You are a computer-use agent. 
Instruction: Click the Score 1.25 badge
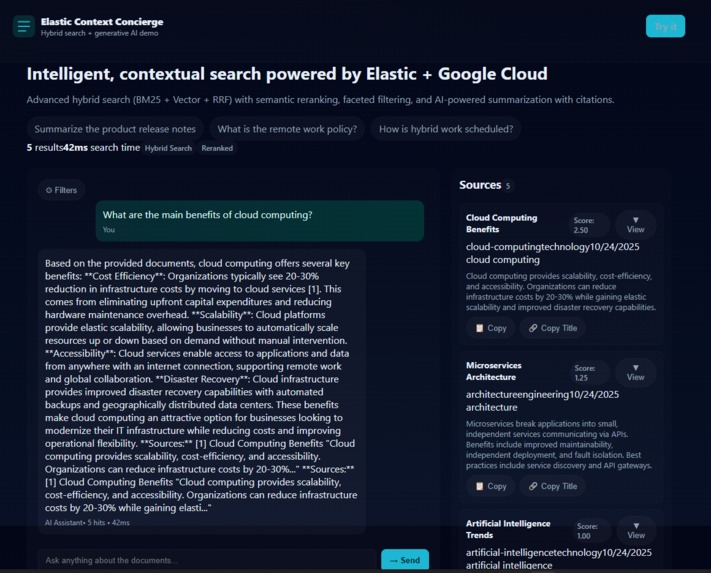coord(589,373)
